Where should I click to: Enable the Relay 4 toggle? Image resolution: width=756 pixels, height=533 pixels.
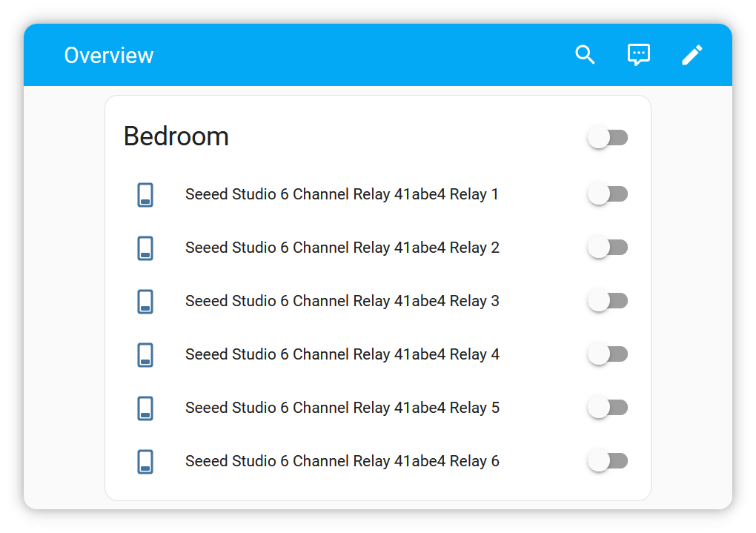[608, 354]
